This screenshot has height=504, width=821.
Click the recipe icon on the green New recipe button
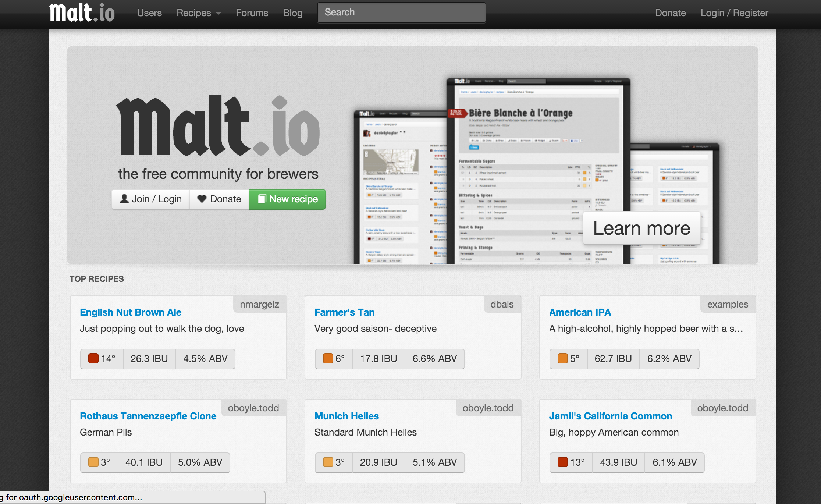pyautogui.click(x=262, y=199)
